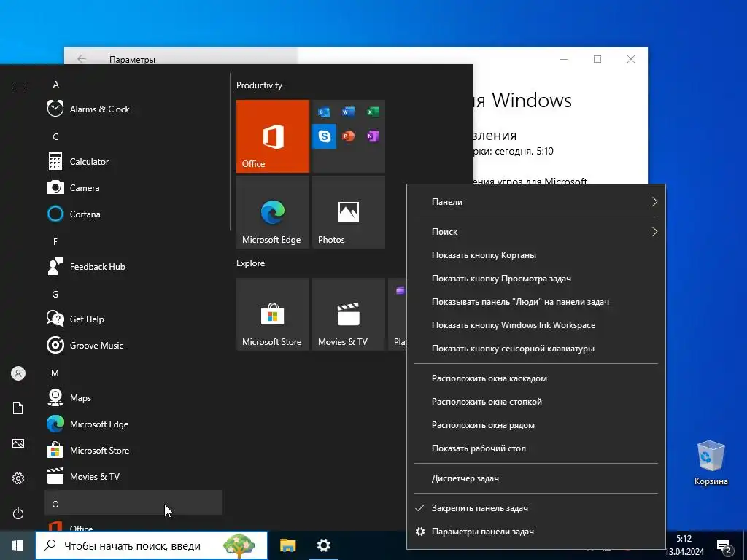Expand the 'Поиск' submenu
Viewport: 747px width, 560px height.
coord(536,232)
